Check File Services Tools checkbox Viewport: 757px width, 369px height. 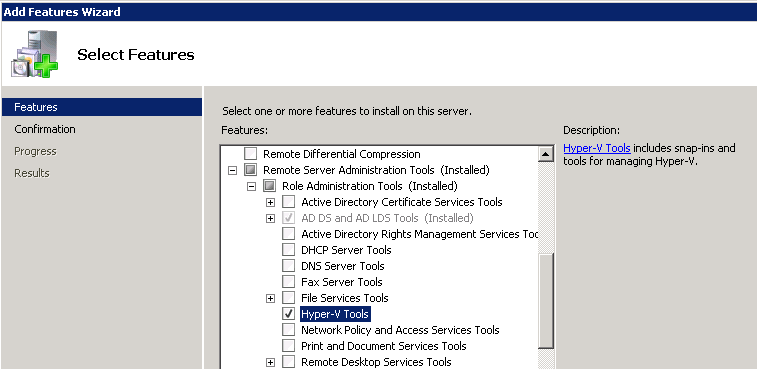288,298
